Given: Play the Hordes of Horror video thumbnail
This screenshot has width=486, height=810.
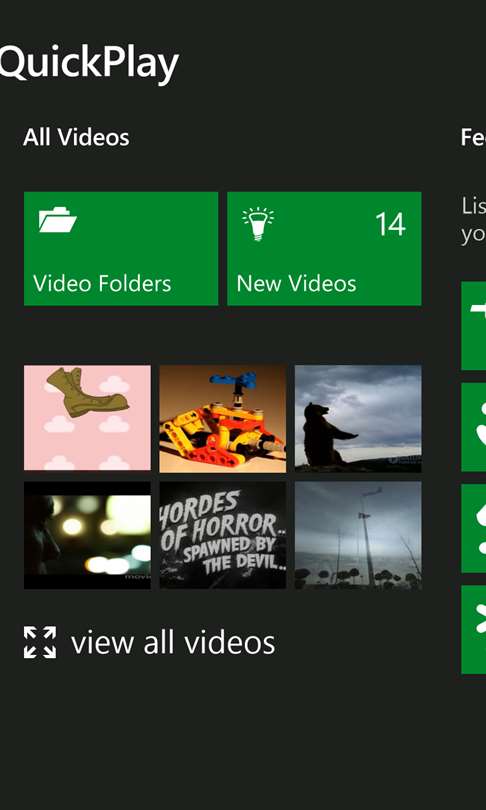Looking at the screenshot, I should pyautogui.click(x=223, y=535).
